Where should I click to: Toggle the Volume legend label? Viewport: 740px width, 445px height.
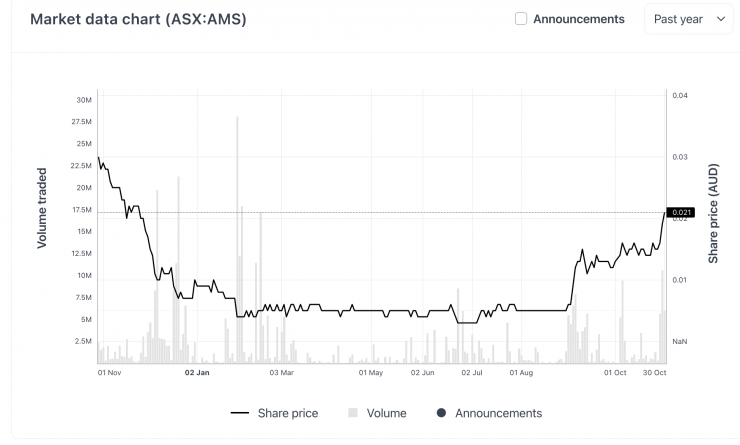[386, 413]
